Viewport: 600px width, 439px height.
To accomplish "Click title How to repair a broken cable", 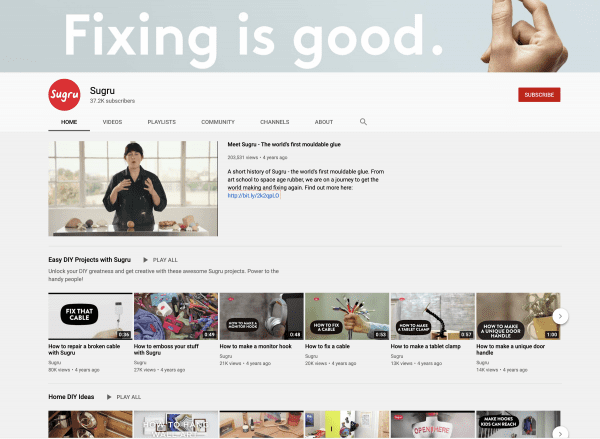I will coord(84,349).
